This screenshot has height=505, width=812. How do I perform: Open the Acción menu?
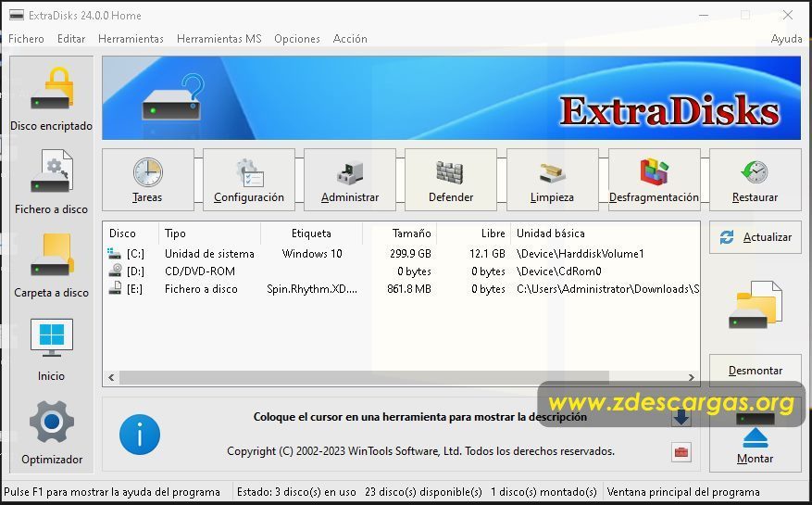pos(350,39)
